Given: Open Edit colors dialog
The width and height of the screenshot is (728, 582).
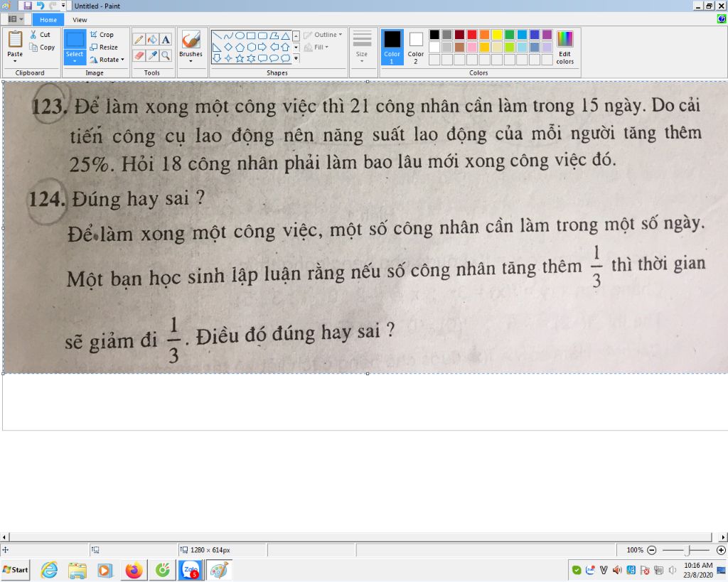Looking at the screenshot, I should [565, 47].
